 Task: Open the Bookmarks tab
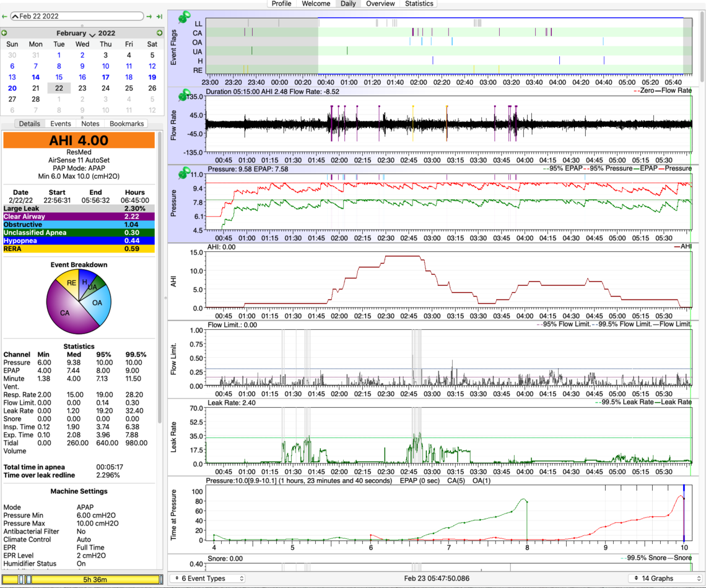click(126, 124)
